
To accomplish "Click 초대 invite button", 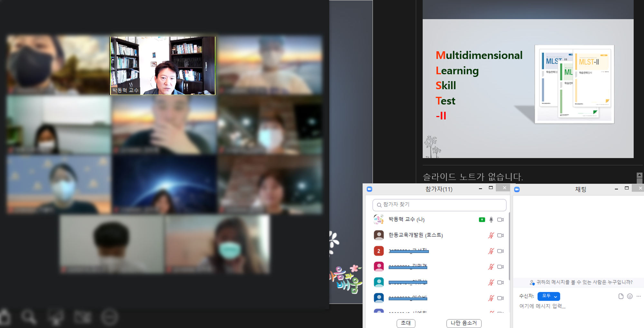I will 406,323.
